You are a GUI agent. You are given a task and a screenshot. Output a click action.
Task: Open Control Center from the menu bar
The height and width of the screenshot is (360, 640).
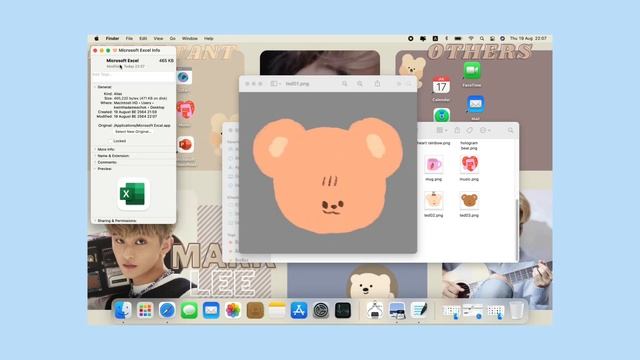(x=493, y=38)
